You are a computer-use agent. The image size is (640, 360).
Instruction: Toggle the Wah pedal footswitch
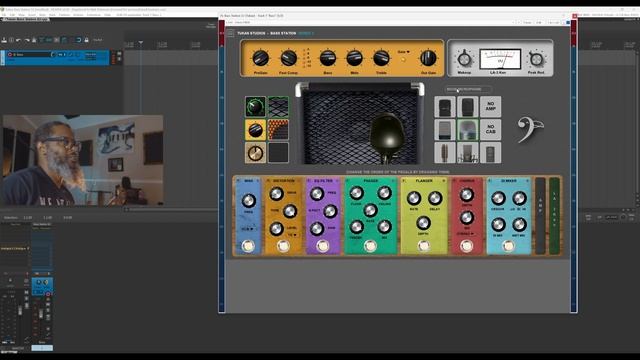point(248,246)
